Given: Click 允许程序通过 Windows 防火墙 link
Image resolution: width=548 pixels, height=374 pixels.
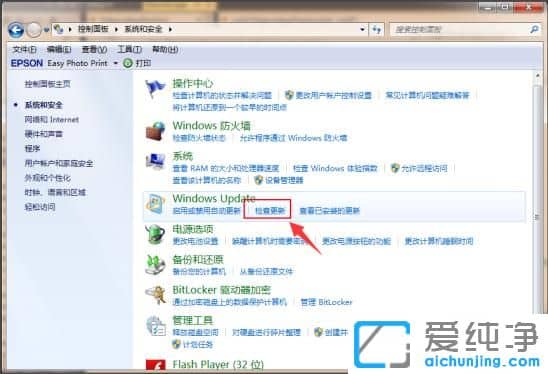Looking at the screenshot, I should click(293, 138).
